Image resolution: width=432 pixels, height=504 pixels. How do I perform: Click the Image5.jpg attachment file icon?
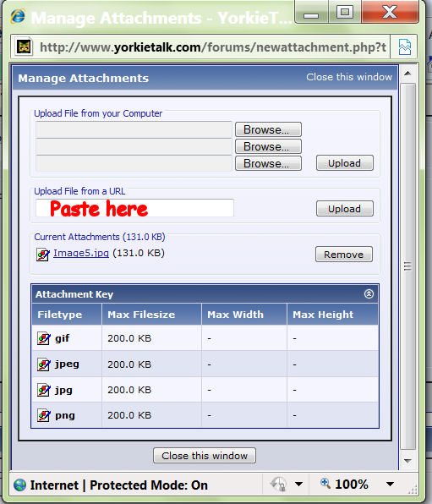pyautogui.click(x=43, y=255)
